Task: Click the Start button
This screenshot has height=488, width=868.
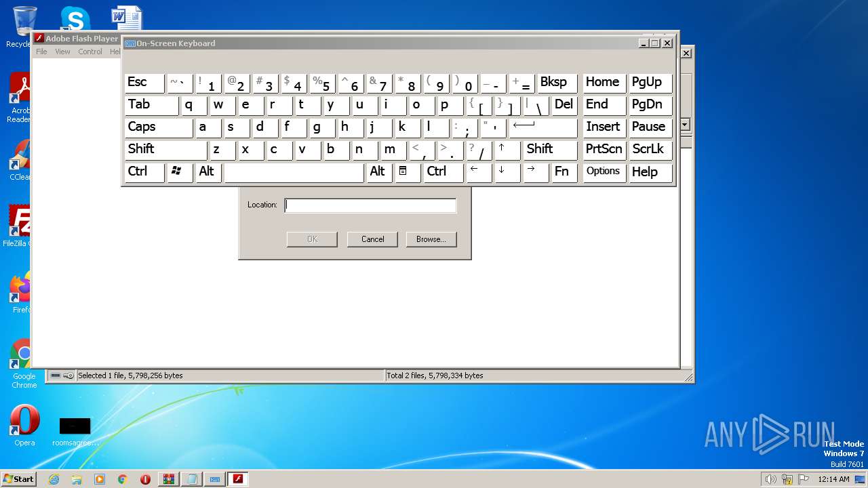Action: coord(19,479)
